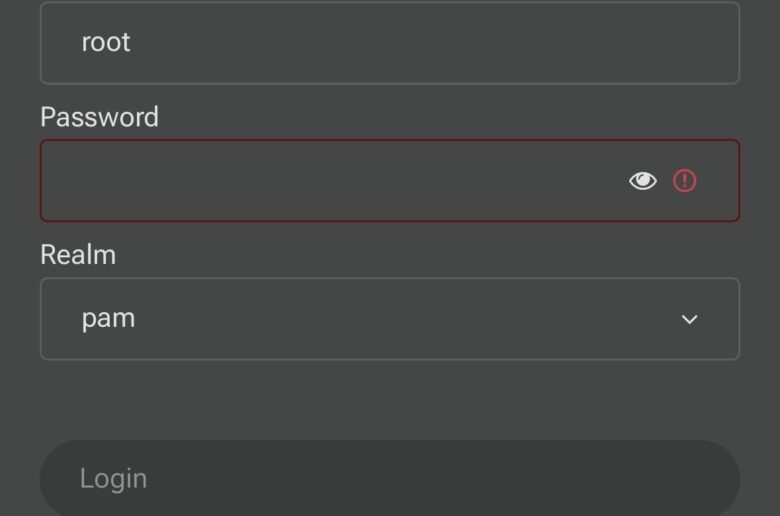Submit the form using Login
780x516 pixels.
tap(389, 478)
